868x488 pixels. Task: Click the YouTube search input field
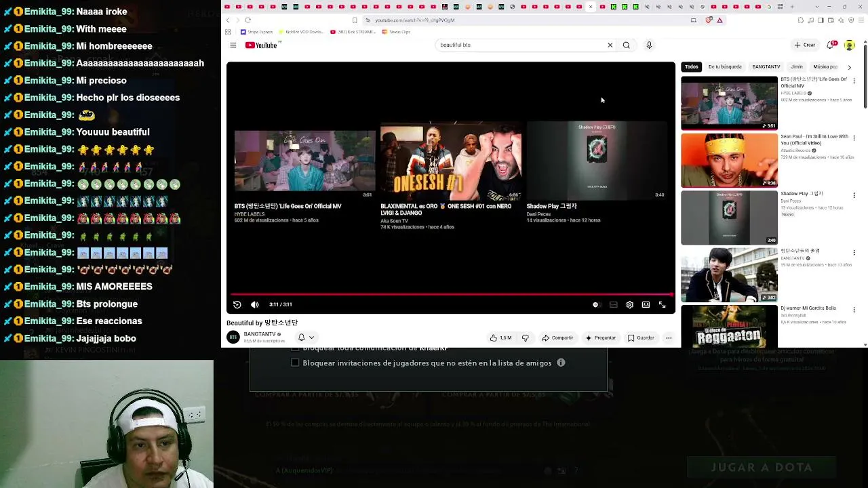pyautogui.click(x=519, y=45)
